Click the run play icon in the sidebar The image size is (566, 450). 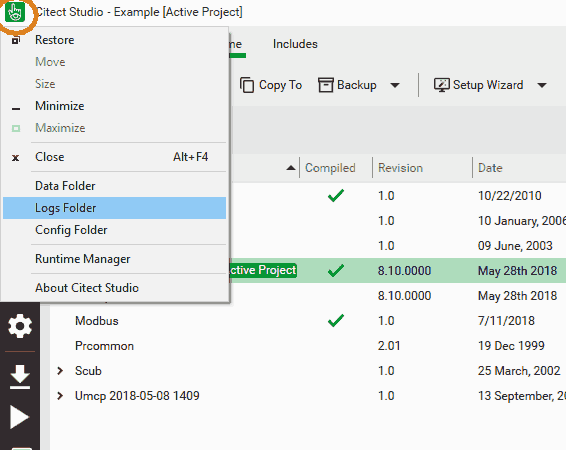point(19,418)
